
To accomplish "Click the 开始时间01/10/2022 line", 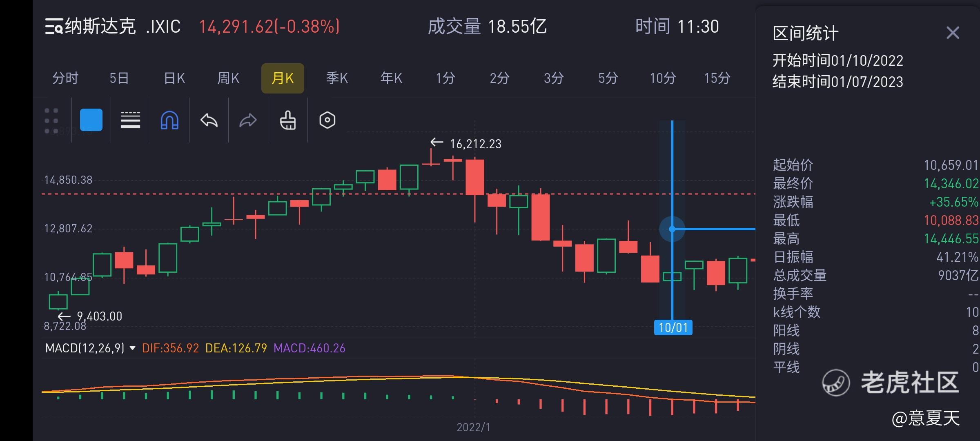I will 837,60.
